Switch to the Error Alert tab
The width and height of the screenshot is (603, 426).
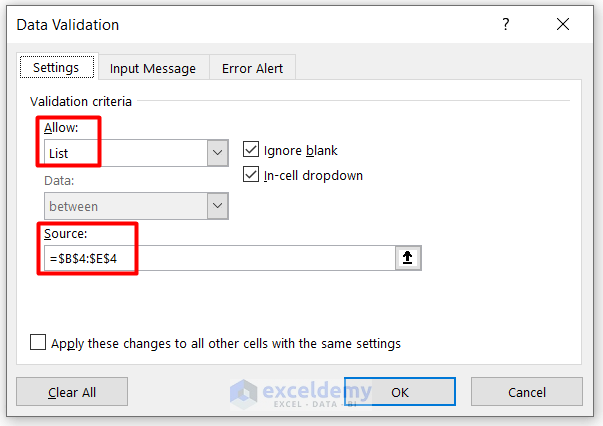coord(253,68)
